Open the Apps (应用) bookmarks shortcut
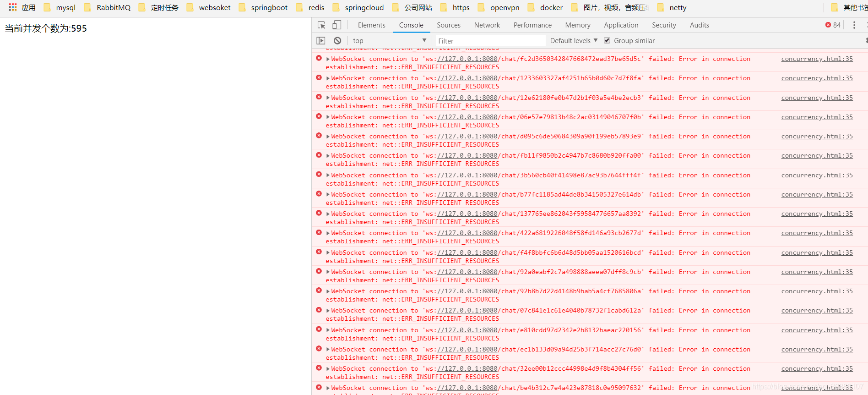 click(x=22, y=7)
